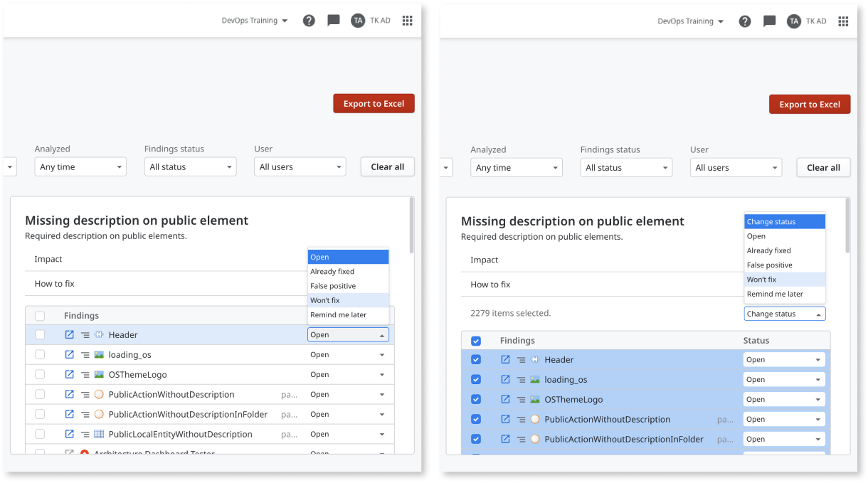This screenshot has height=483, width=868.
Task: Uncheck the checked select-all Findings checkbox
Action: [x=476, y=341]
